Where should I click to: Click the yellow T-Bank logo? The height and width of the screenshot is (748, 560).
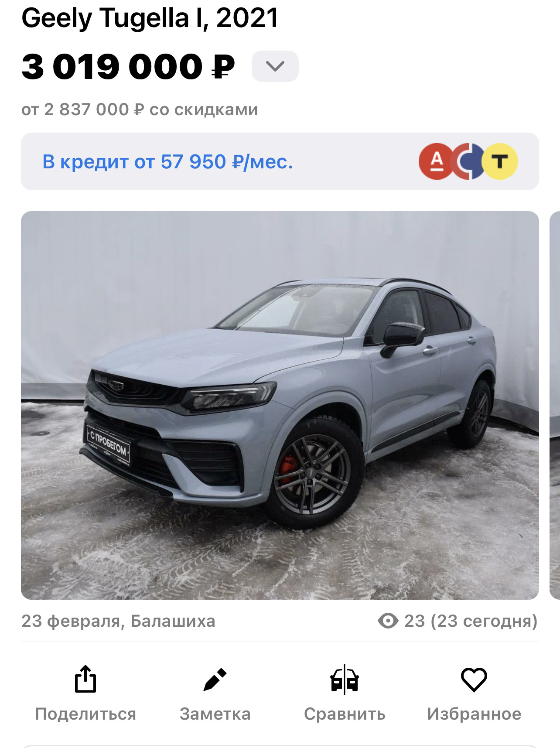500,161
